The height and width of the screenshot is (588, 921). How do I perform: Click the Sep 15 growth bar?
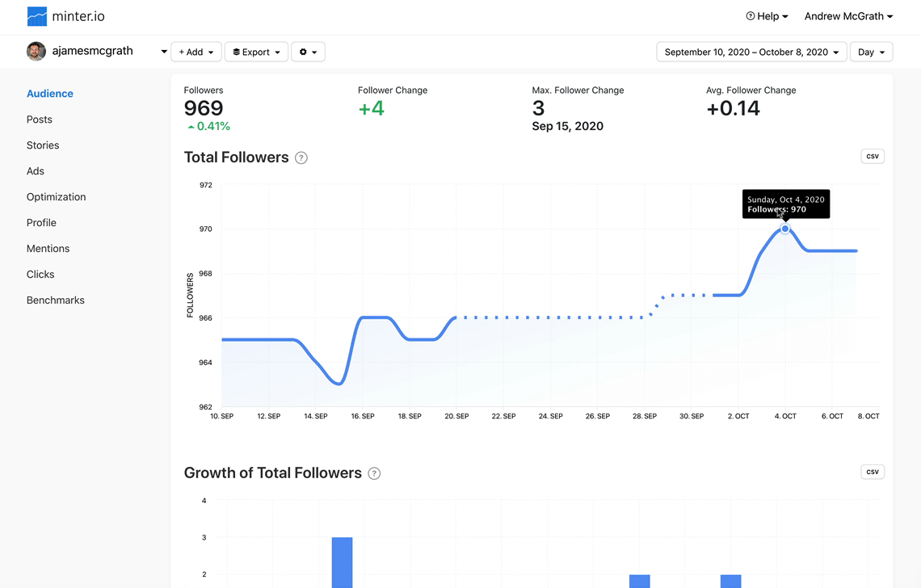coord(342,561)
